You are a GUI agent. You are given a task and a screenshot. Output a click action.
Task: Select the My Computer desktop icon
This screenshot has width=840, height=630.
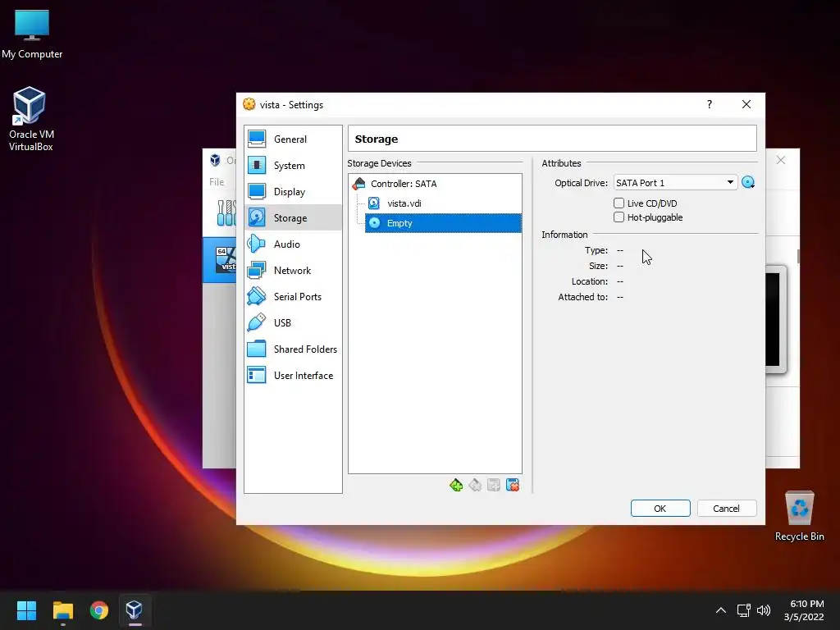32,34
